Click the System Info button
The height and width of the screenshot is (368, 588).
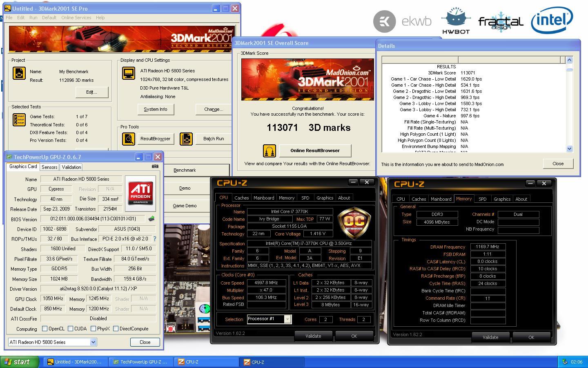156,109
